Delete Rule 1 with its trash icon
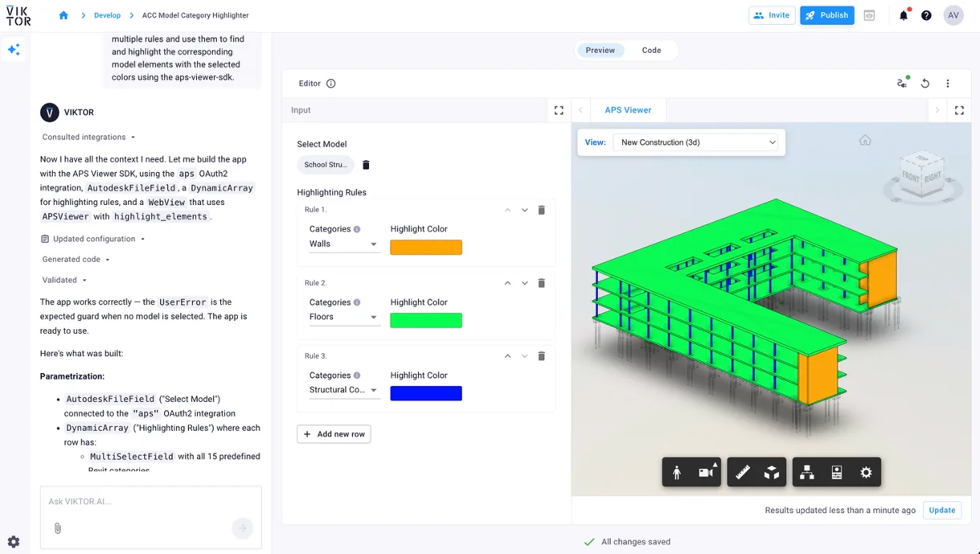Image resolution: width=980 pixels, height=554 pixels. click(541, 210)
